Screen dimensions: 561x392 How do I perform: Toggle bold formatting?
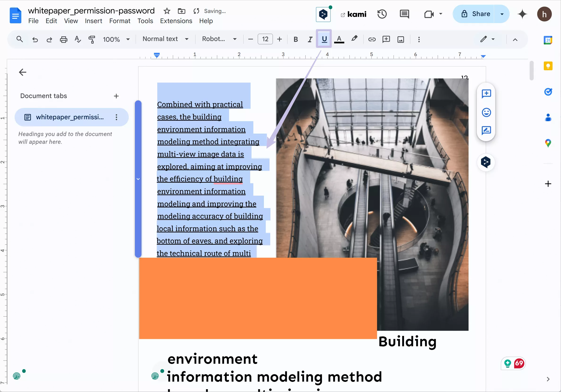coord(296,39)
